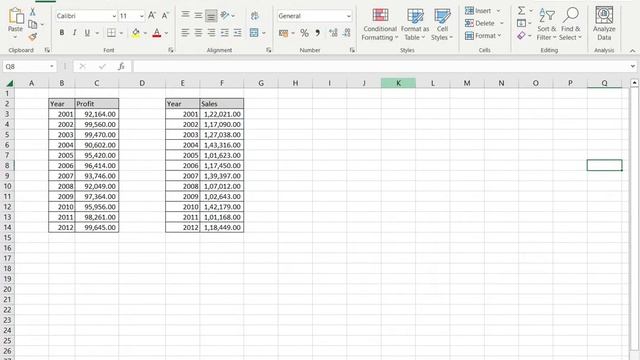Click the Align Right icon
The height and width of the screenshot is (360, 640).
click(211, 33)
